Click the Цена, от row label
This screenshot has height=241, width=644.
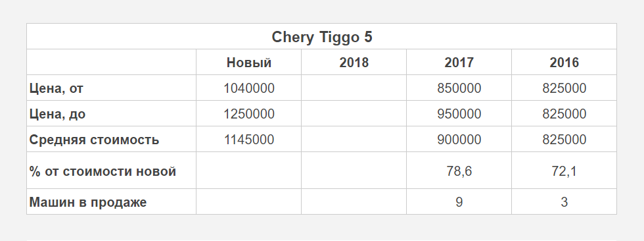(x=57, y=88)
